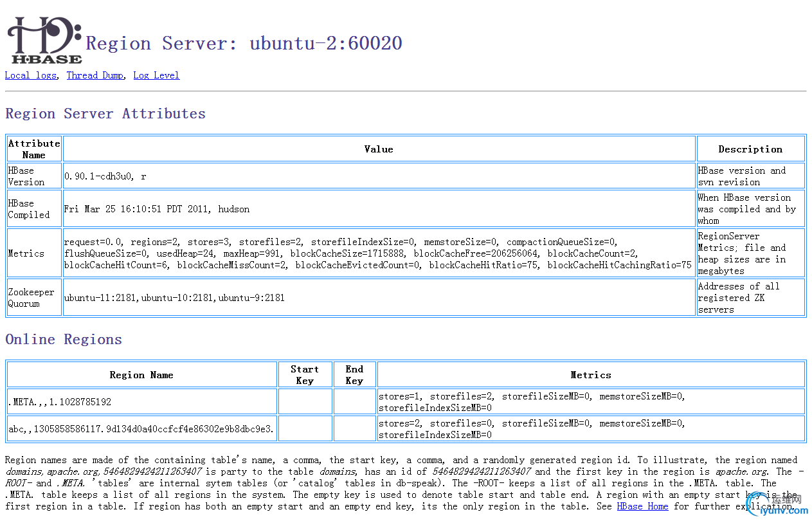
Task: Click the Region Server Attributes heading
Action: (x=105, y=114)
